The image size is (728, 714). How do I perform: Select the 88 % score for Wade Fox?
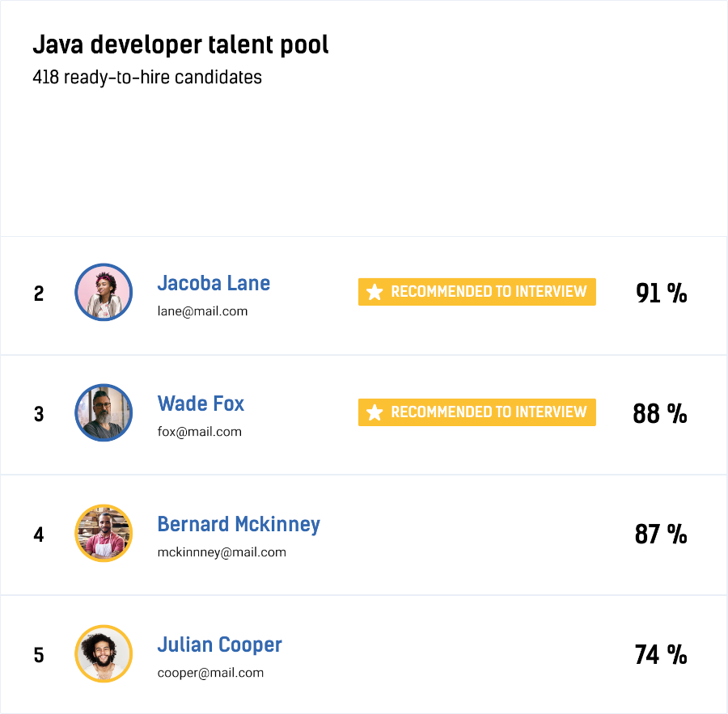pos(660,413)
